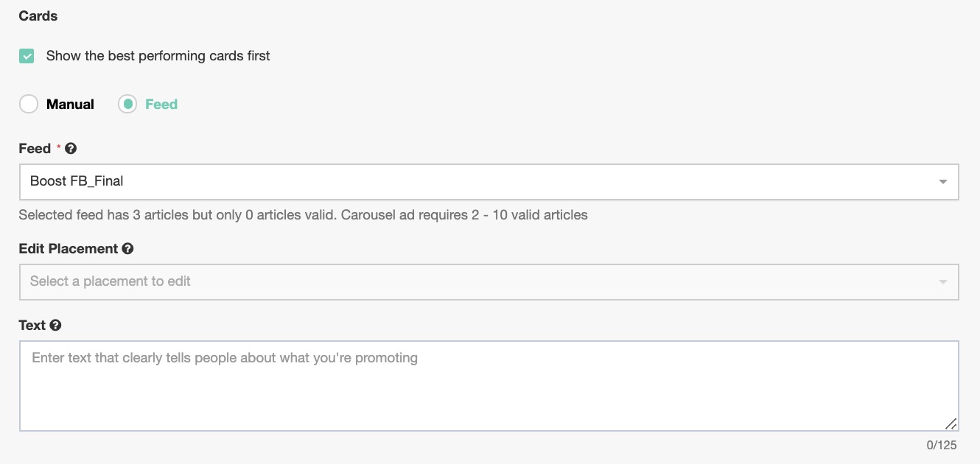Click the 0/125 character counter
Image resolution: width=980 pixels, height=464 pixels.
(x=941, y=445)
